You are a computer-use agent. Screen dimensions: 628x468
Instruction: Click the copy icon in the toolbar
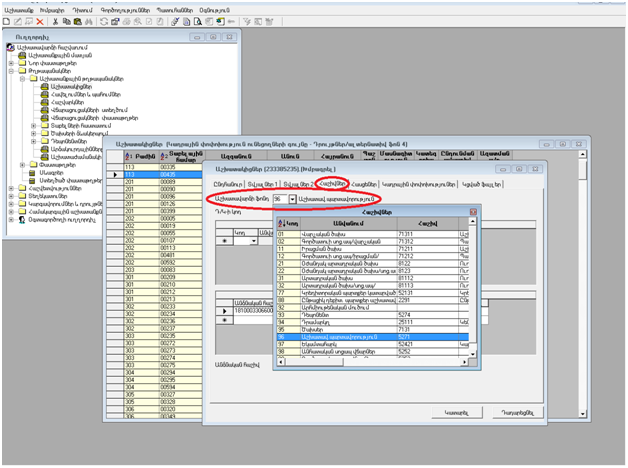[x=66, y=20]
